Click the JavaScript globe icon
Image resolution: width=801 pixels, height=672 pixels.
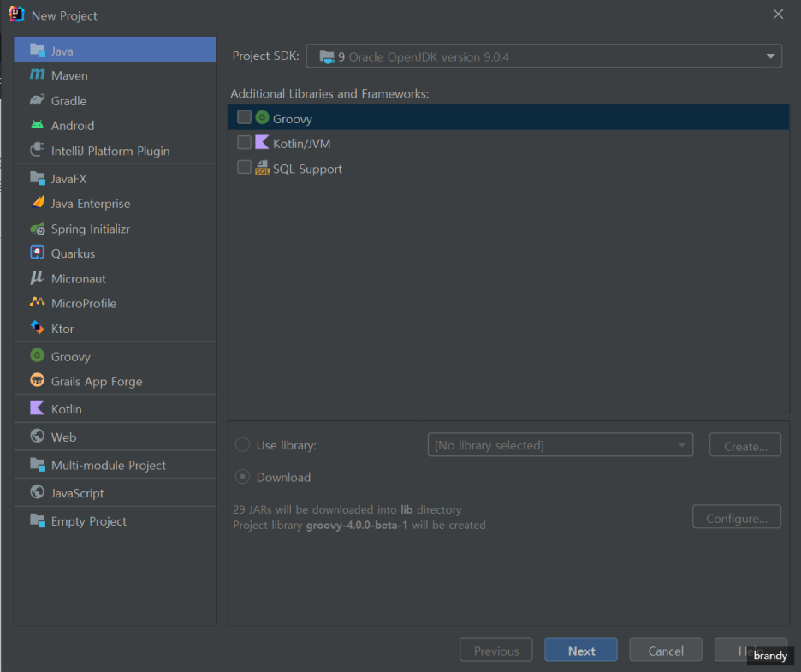[38, 492]
